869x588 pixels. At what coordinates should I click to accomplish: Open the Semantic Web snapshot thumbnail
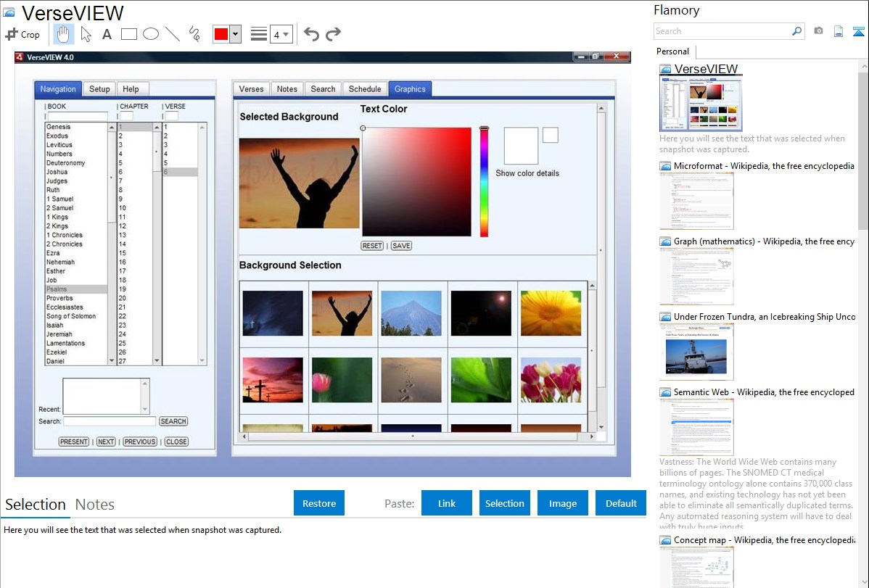click(696, 427)
